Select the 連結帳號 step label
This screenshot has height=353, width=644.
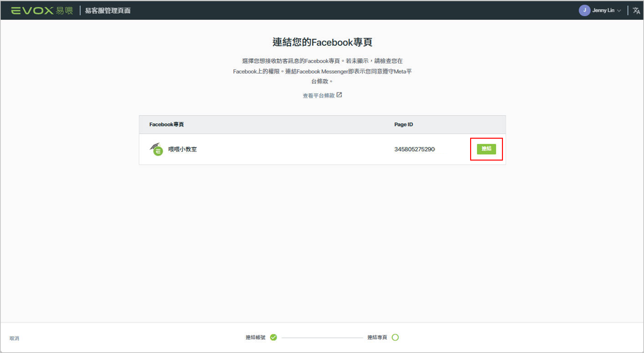click(255, 337)
